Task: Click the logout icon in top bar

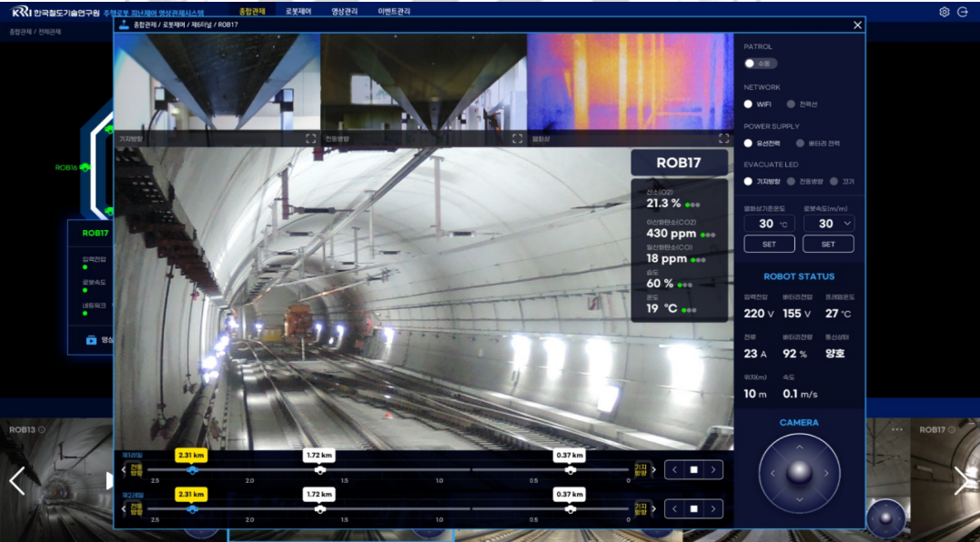Action: click(963, 12)
